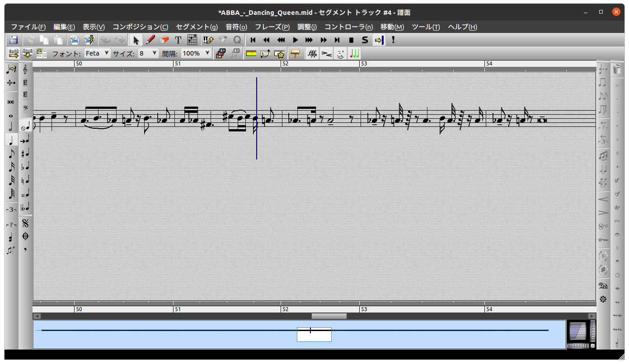629x364 pixels.
Task: Select the natural accidental note icon
Action: [x=25, y=180]
